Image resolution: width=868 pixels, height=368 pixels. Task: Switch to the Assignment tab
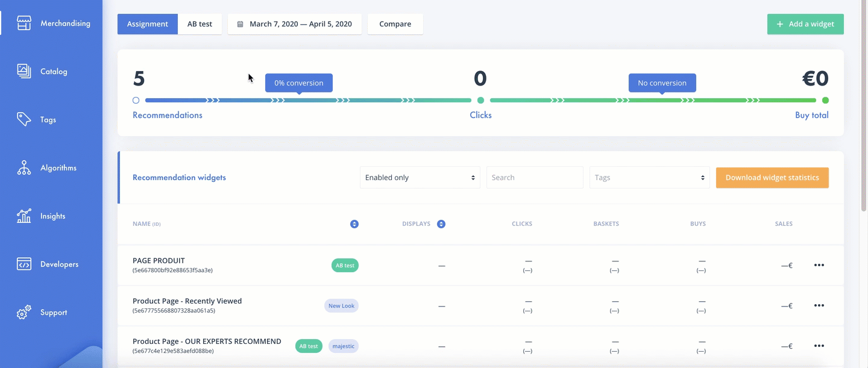pyautogui.click(x=148, y=24)
